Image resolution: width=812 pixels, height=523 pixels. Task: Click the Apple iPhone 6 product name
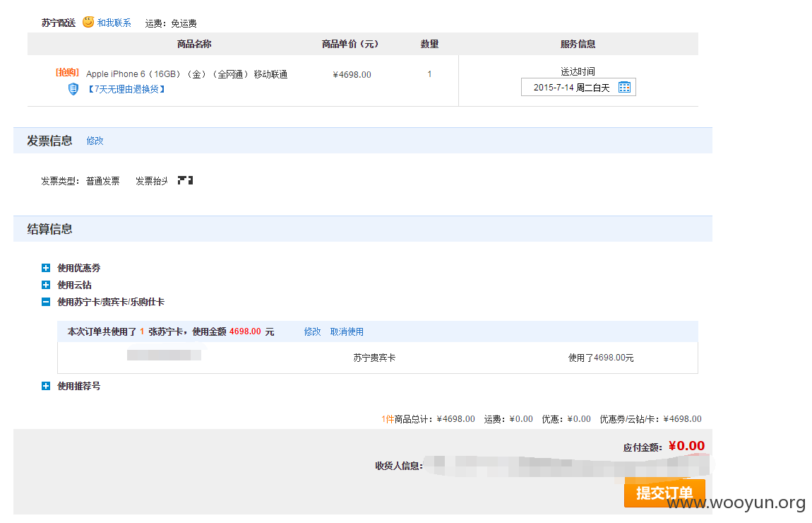coord(186,74)
